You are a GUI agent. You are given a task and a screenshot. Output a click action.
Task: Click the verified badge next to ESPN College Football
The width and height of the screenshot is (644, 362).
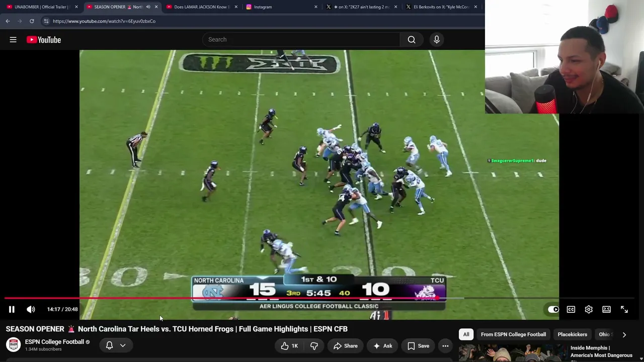[88, 342]
